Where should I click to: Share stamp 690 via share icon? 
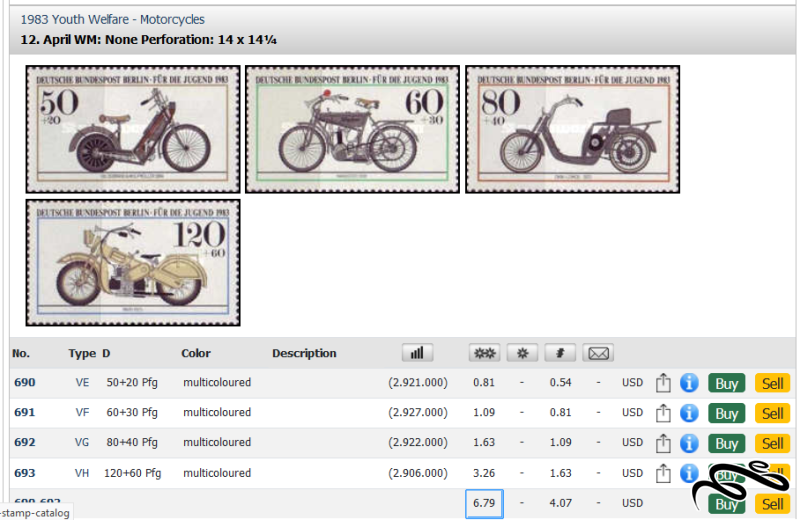(x=663, y=383)
